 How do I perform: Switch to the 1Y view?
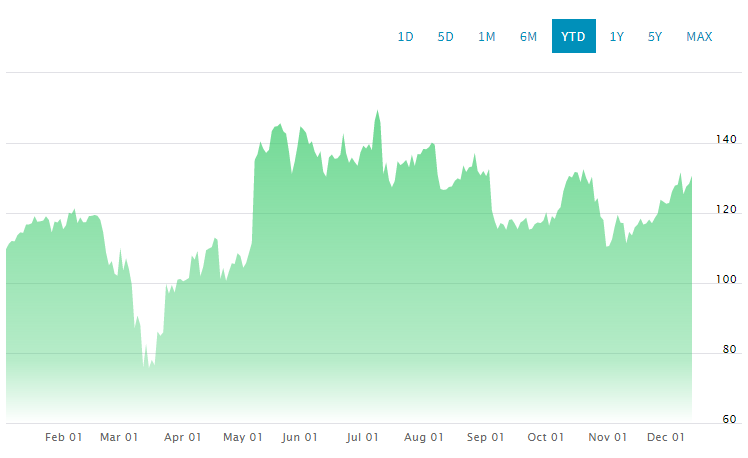click(617, 37)
